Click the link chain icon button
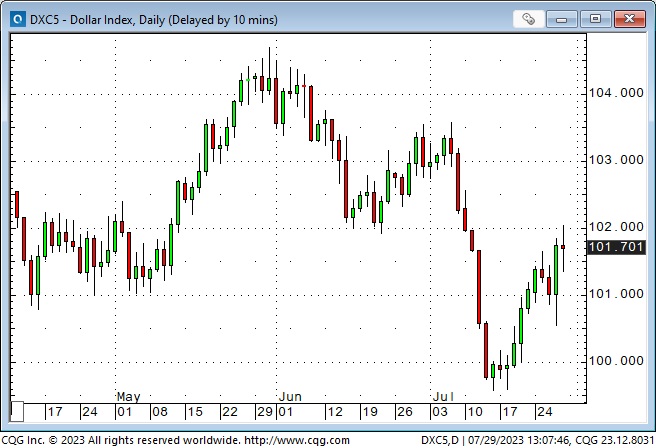Image resolution: width=656 pixels, height=448 pixels. [528, 19]
